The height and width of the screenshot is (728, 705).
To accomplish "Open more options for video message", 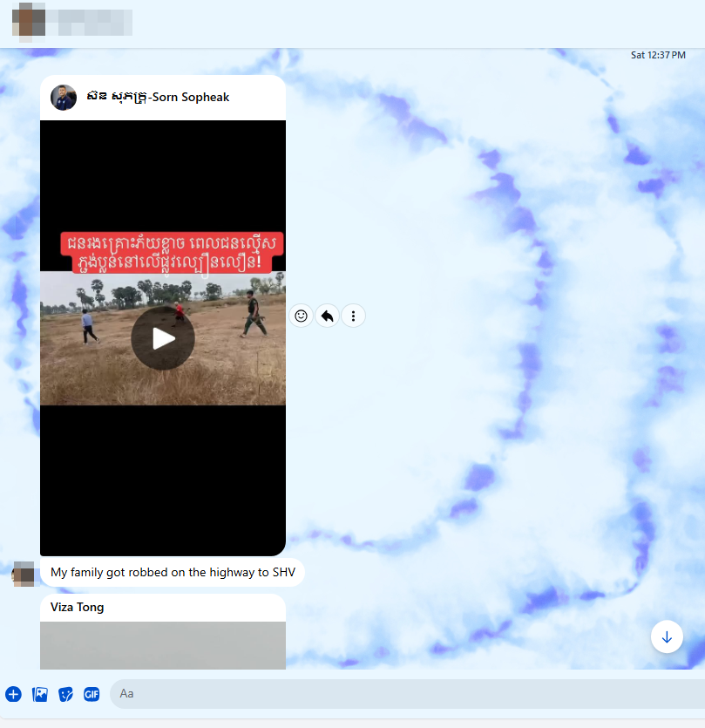I will (x=353, y=316).
